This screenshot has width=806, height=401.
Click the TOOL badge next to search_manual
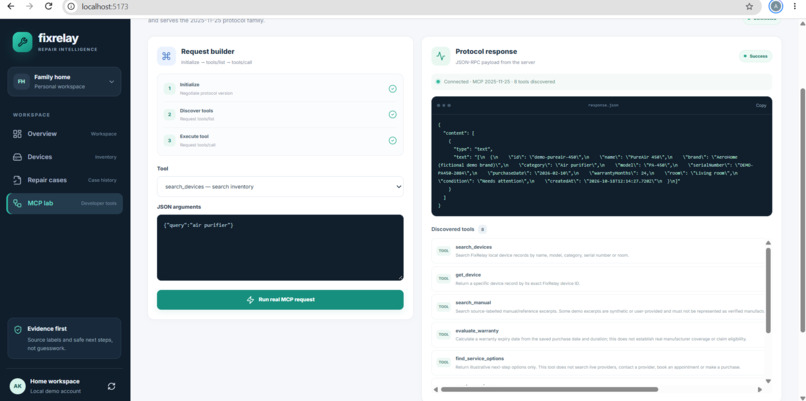point(444,306)
